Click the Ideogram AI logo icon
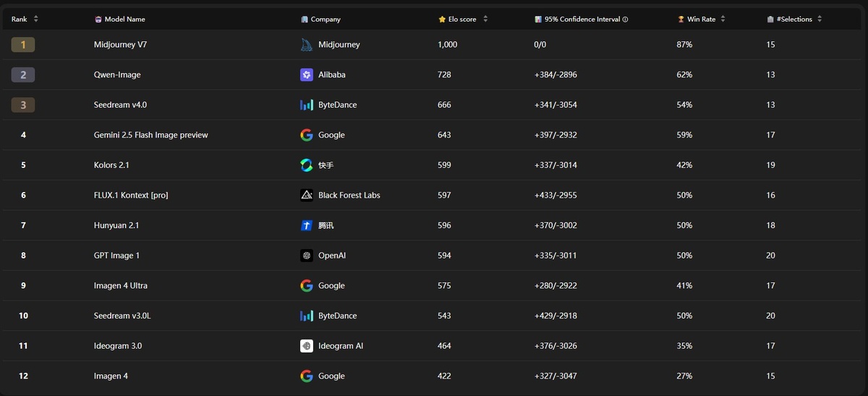Screen dimensions: 868x396 tap(307, 346)
